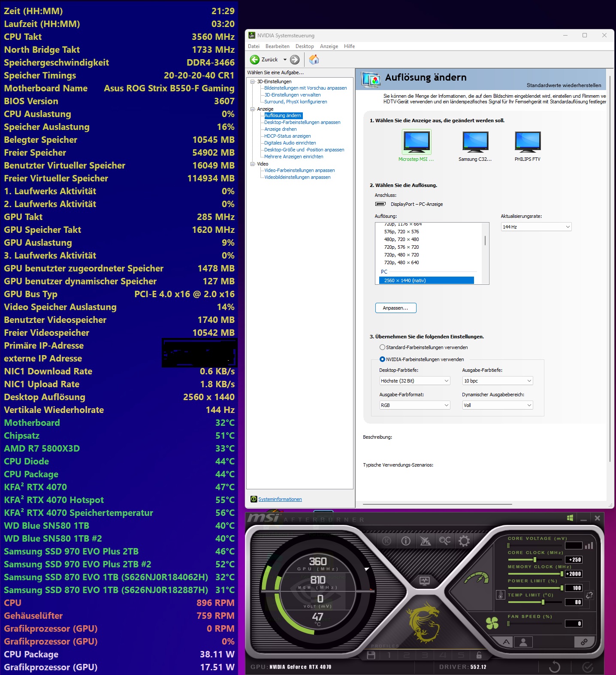Click the Afterburner reset circular arrow

[555, 667]
